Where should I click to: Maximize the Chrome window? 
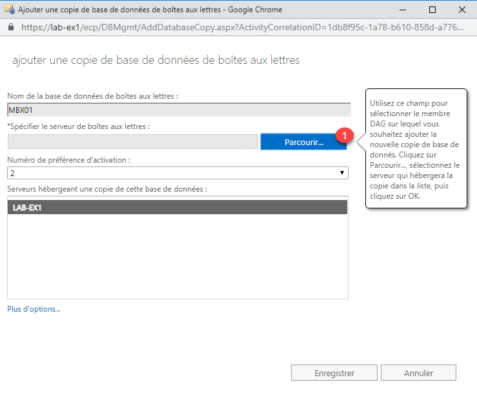(x=432, y=10)
